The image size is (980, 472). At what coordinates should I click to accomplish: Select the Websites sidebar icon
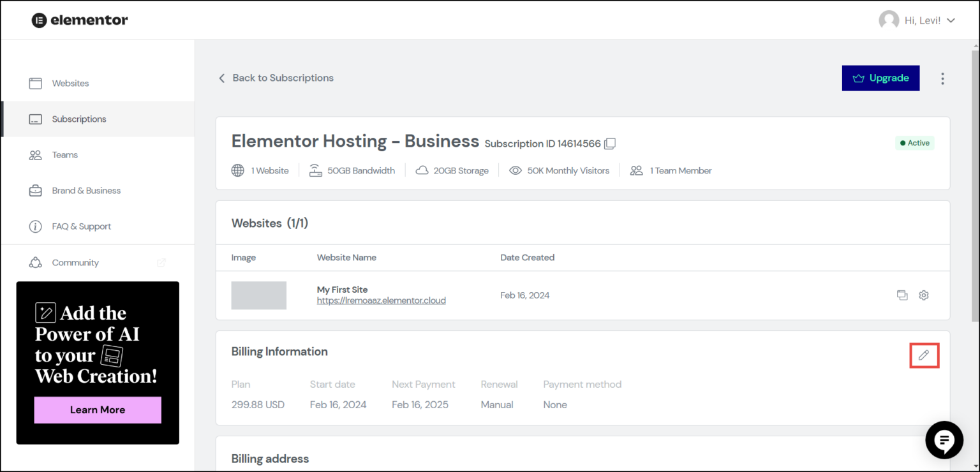pyautogui.click(x=35, y=83)
